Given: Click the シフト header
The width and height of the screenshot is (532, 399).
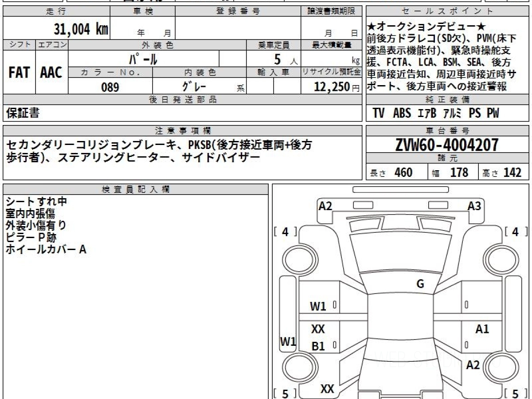Looking at the screenshot, I should point(19,45).
